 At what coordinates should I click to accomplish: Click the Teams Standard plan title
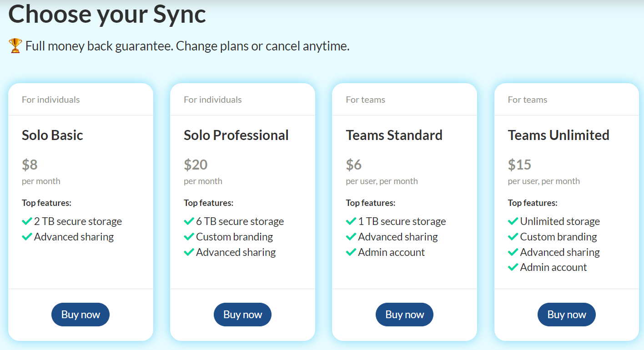(x=394, y=135)
